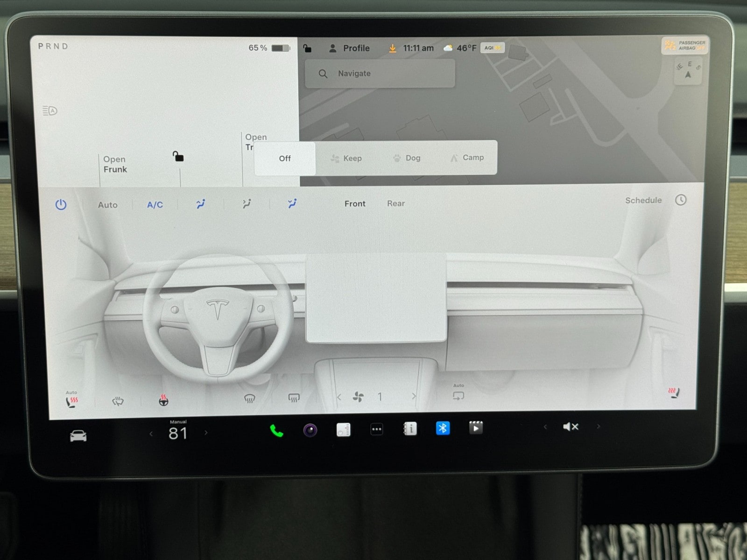Launch the Theater app icon
This screenshot has height=560, width=747.
(476, 427)
